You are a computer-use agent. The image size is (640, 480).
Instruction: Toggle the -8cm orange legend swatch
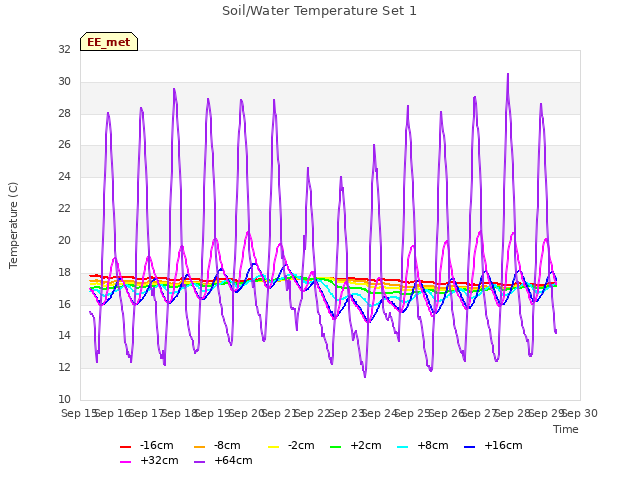[x=200, y=447]
